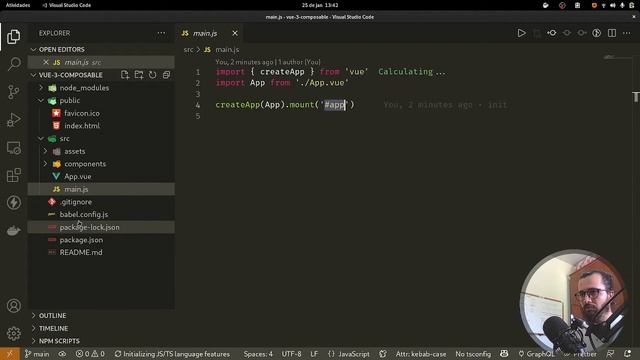Open .gitignore file
Image resolution: width=640 pixels, height=360 pixels.
point(101,202)
